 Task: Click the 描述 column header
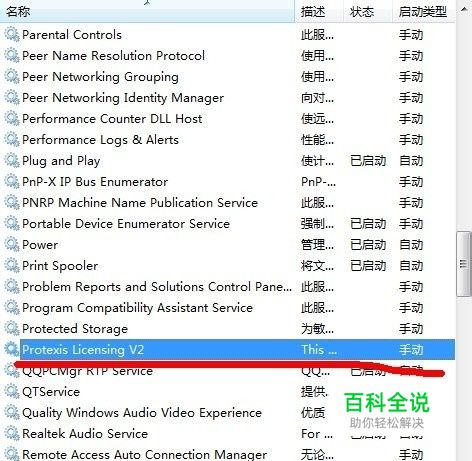tap(319, 11)
